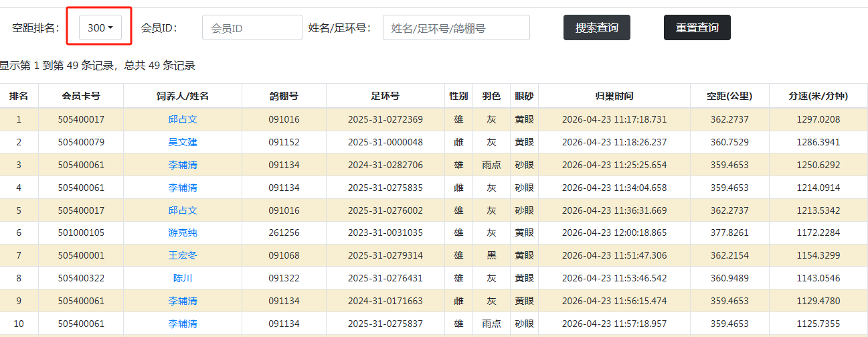
Task: Open the 王宏冬 owner link
Action: 183,256
